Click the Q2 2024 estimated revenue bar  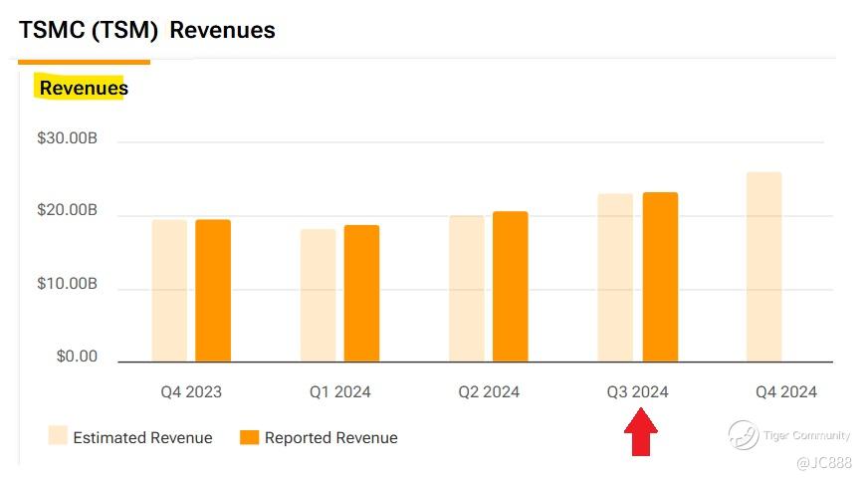click(x=467, y=289)
